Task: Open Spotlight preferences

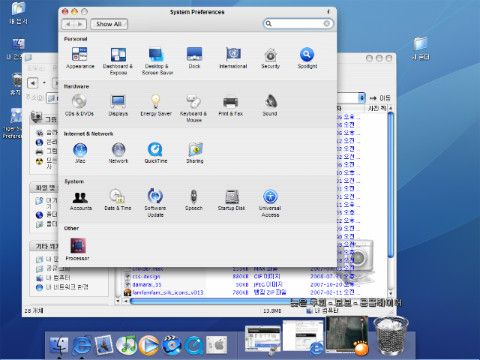Action: click(x=307, y=57)
